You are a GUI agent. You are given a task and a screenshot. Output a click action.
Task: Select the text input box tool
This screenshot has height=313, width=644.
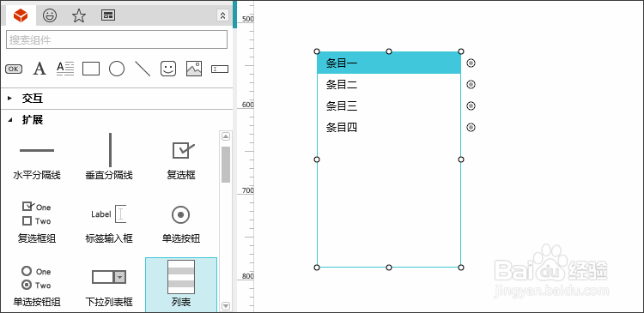[220, 69]
